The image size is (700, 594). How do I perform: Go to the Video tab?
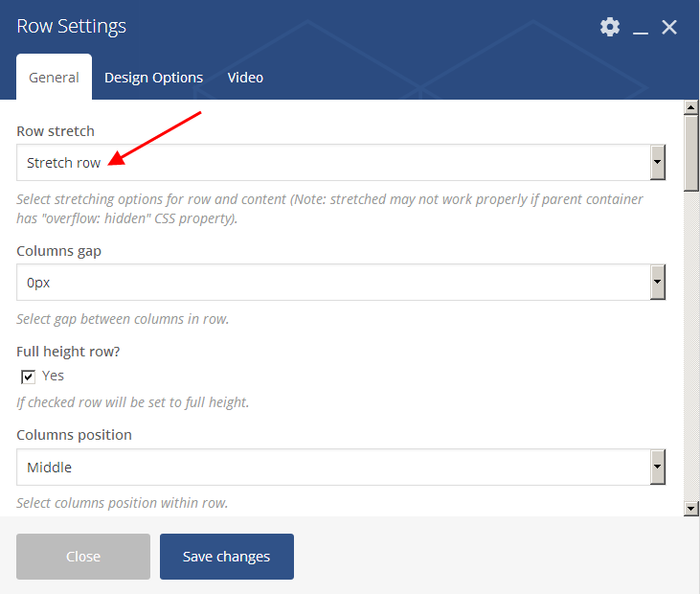coord(245,78)
